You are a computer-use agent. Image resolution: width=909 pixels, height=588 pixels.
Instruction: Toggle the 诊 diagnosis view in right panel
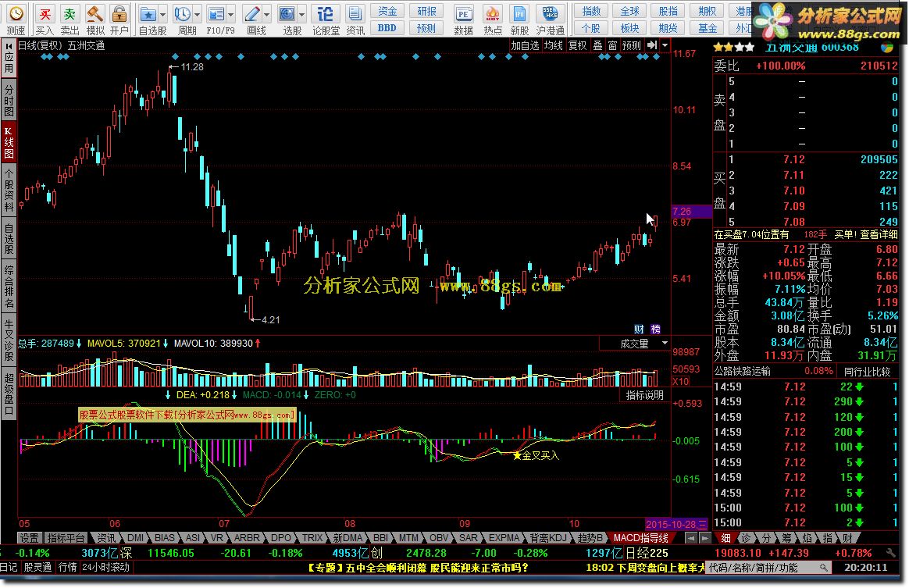[746, 538]
